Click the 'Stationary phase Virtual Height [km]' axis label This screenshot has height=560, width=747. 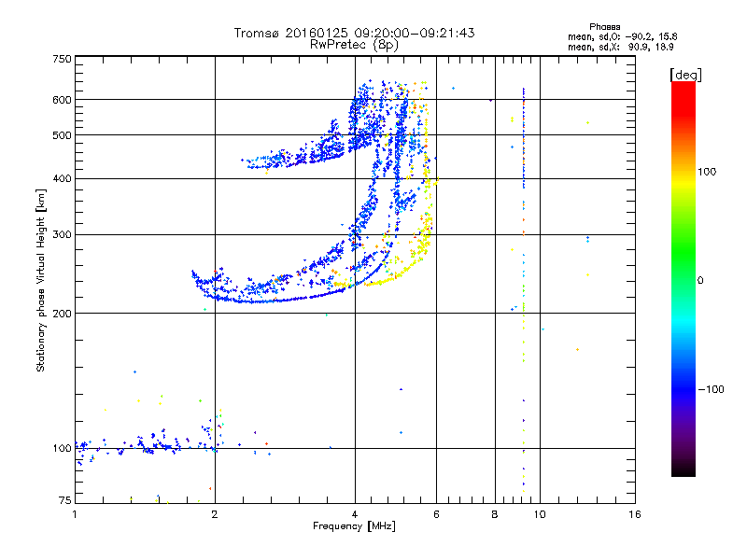[41, 280]
